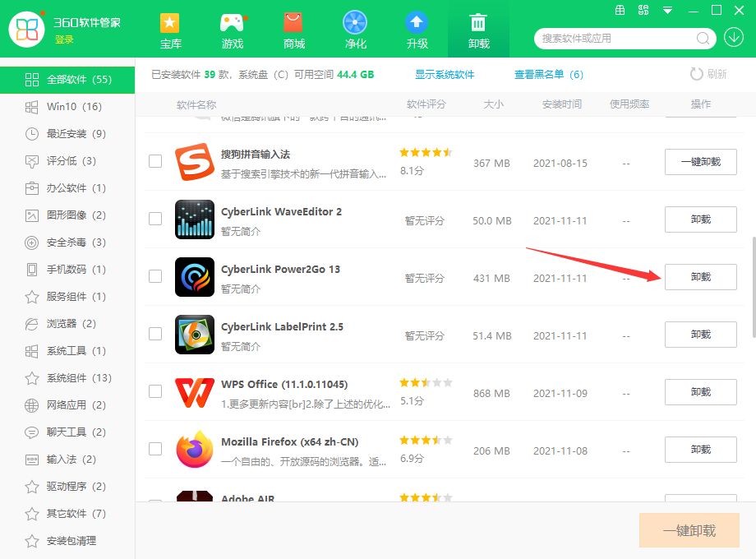Click the globe icon beside 网络应用
The width and height of the screenshot is (756, 559).
pyautogui.click(x=32, y=405)
